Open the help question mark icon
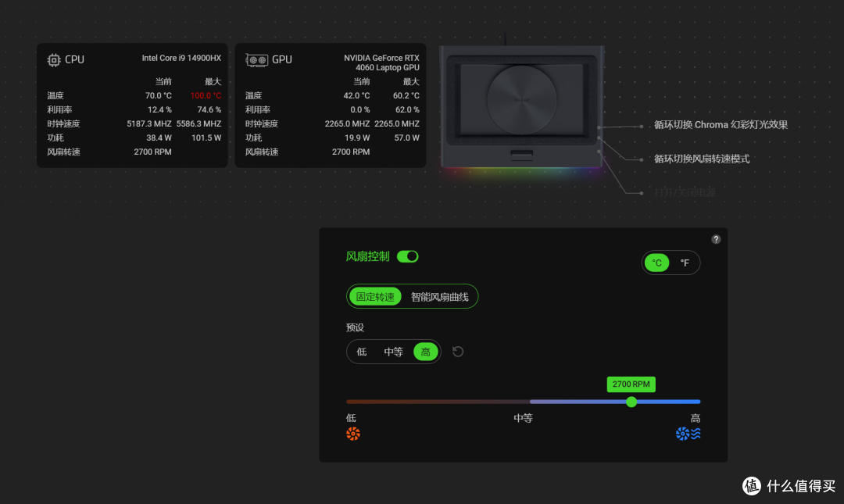The height and width of the screenshot is (504, 844). 716,239
